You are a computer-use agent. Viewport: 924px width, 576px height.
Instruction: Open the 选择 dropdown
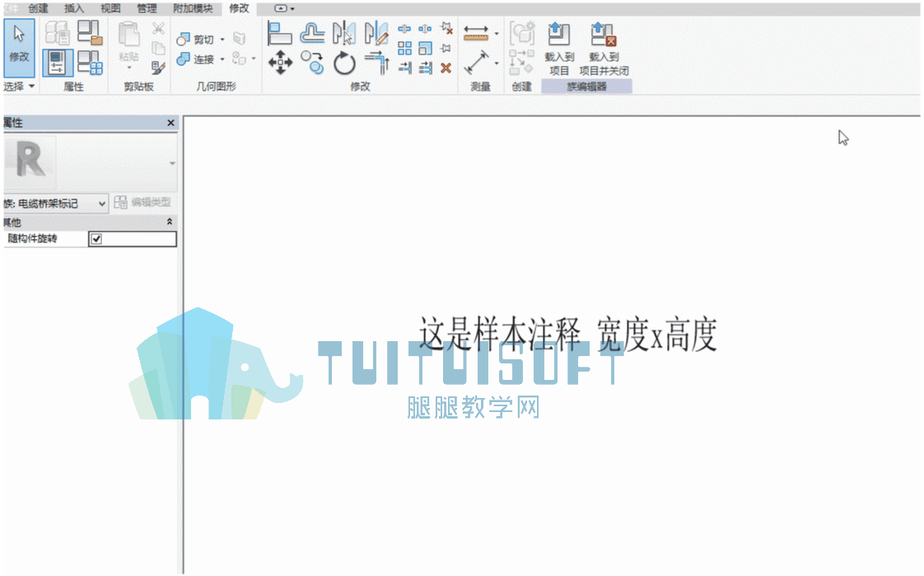coord(19,86)
